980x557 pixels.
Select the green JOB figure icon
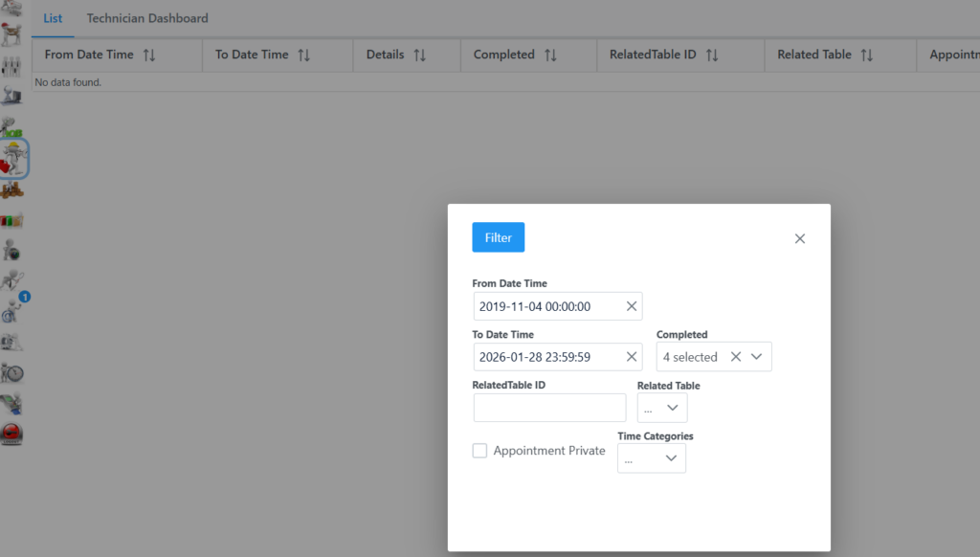click(12, 126)
